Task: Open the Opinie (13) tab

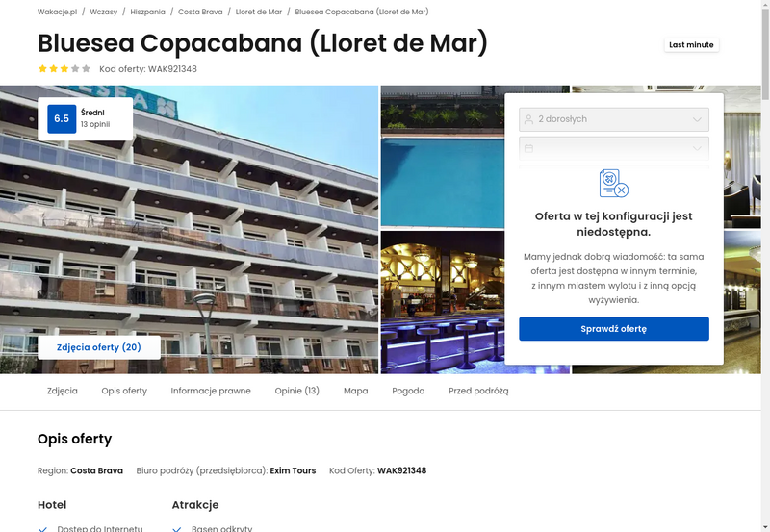Action: [x=297, y=391]
